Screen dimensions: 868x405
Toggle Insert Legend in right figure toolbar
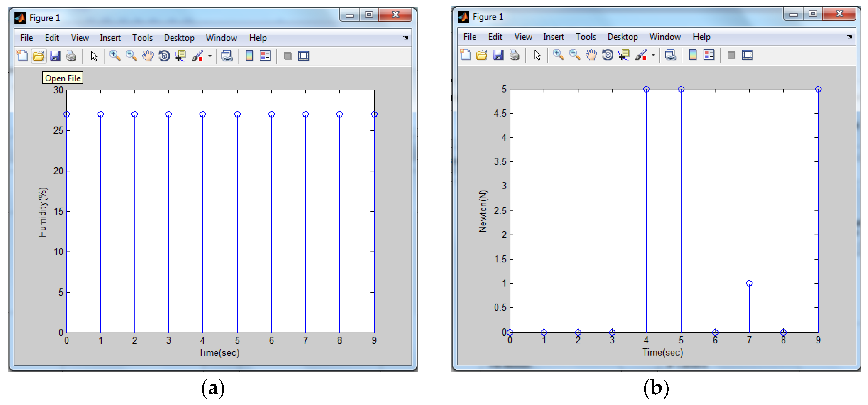(709, 55)
